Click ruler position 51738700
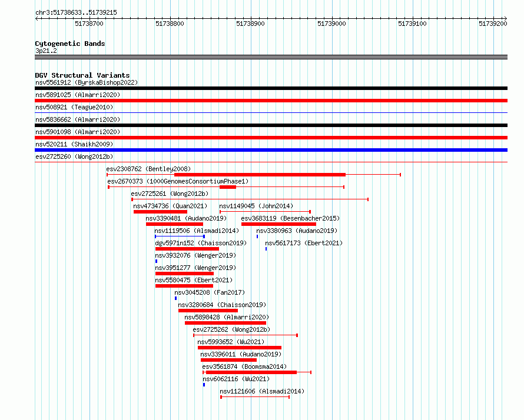This screenshot has height=420, width=524. point(89,24)
